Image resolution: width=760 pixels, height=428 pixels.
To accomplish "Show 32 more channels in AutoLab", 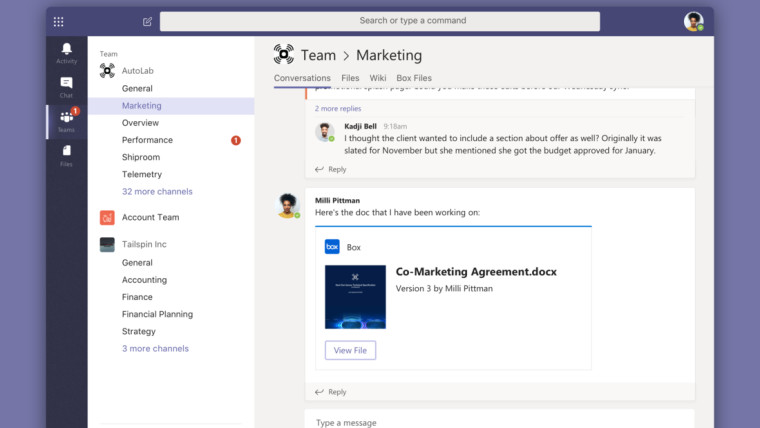I will 157,191.
